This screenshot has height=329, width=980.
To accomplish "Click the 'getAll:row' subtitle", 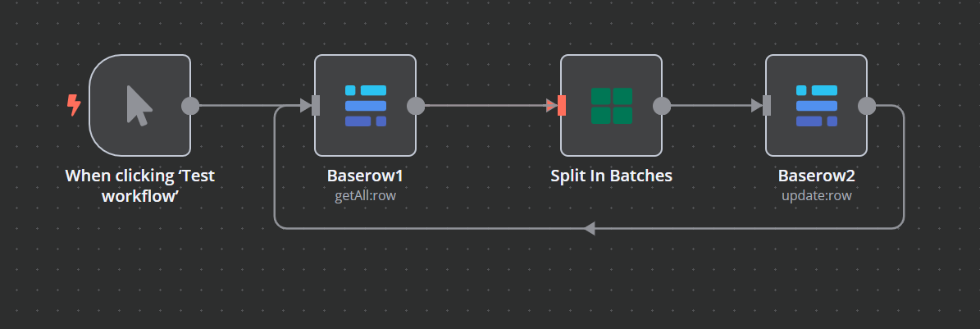I will click(x=365, y=195).
